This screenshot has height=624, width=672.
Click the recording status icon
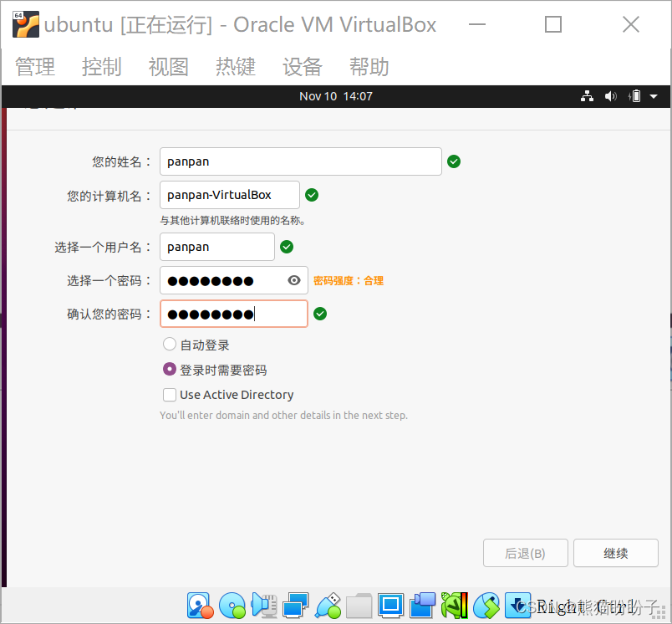[x=423, y=606]
